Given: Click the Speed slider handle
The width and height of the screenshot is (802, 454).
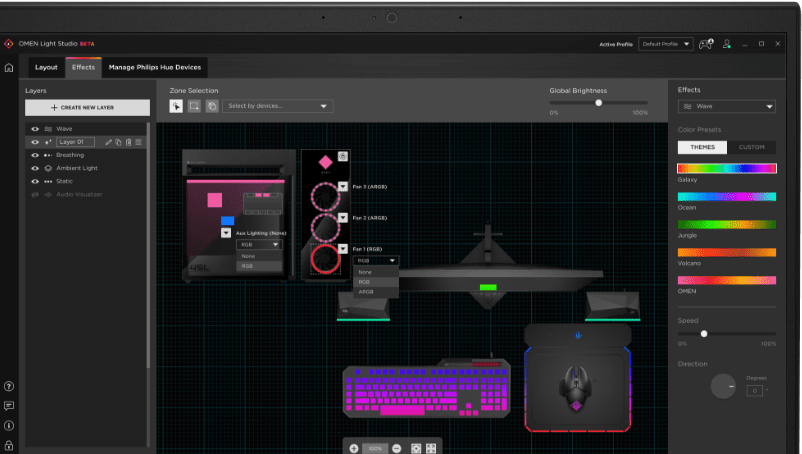Looking at the screenshot, I should tap(704, 334).
